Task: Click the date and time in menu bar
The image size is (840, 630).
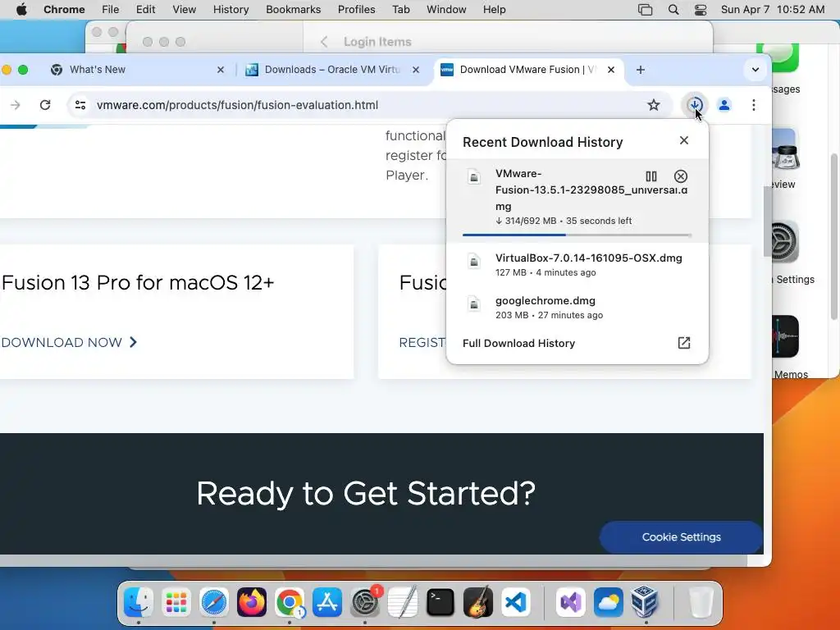Action: pyautogui.click(x=773, y=10)
